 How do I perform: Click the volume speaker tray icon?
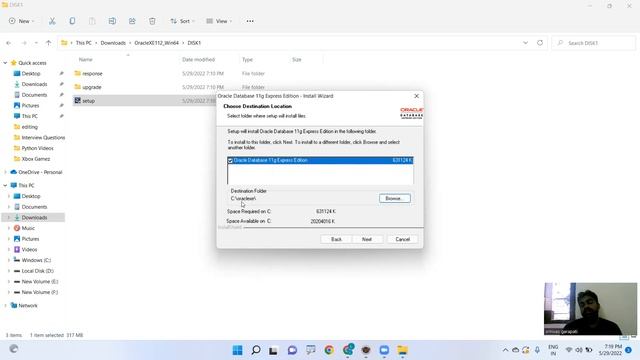(578, 350)
